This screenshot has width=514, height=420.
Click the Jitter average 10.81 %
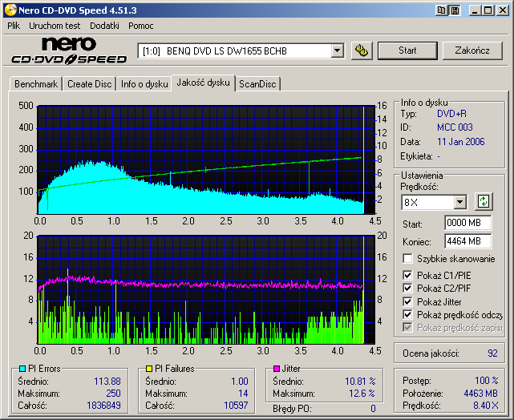pyautogui.click(x=360, y=382)
